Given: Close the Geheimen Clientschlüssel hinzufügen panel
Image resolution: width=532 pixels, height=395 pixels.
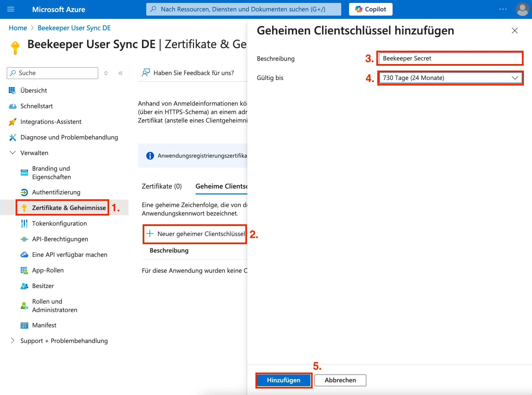Looking at the screenshot, I should click(515, 31).
